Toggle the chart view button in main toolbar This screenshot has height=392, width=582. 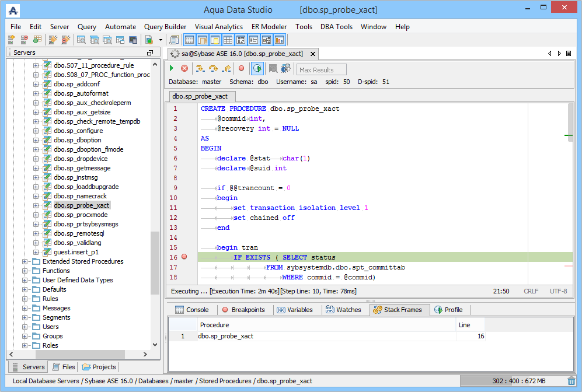[x=279, y=40]
